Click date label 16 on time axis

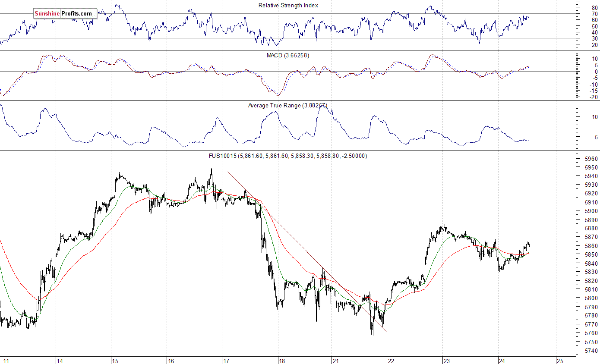(171, 361)
